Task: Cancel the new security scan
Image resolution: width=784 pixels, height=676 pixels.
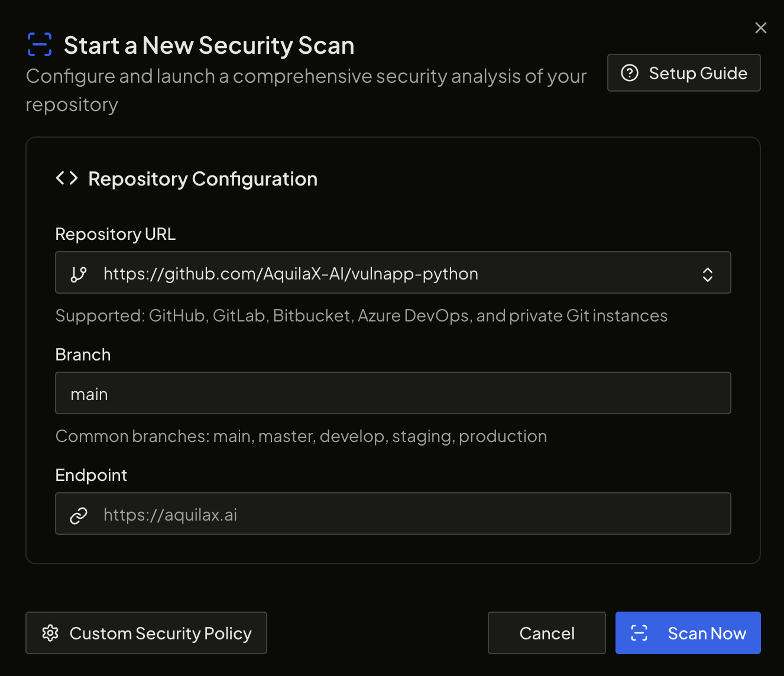Action: click(x=546, y=633)
